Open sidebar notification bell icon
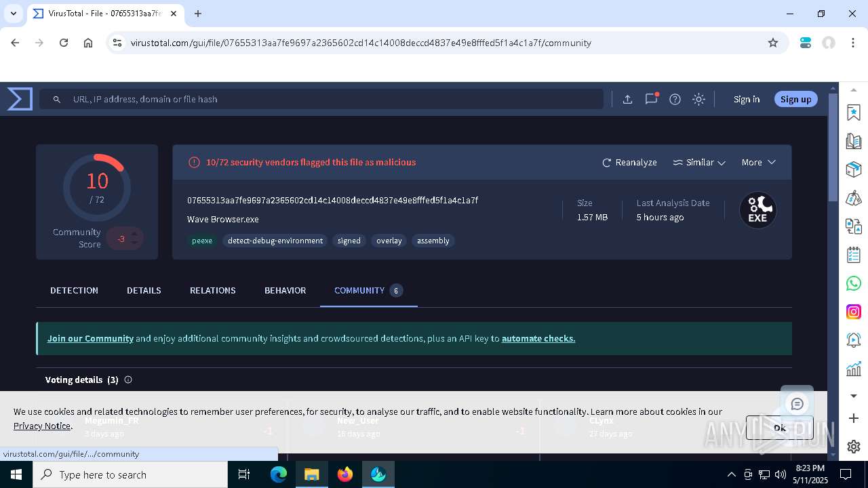 coord(854,340)
